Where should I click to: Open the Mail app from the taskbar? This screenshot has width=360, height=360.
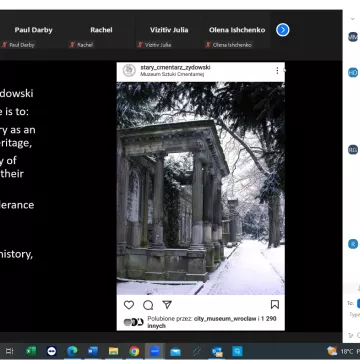coord(175,351)
